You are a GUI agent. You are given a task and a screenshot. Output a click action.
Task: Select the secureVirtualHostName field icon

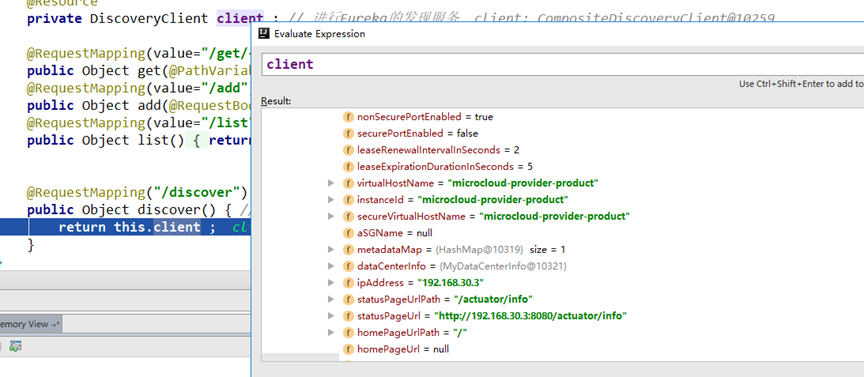pyautogui.click(x=348, y=216)
